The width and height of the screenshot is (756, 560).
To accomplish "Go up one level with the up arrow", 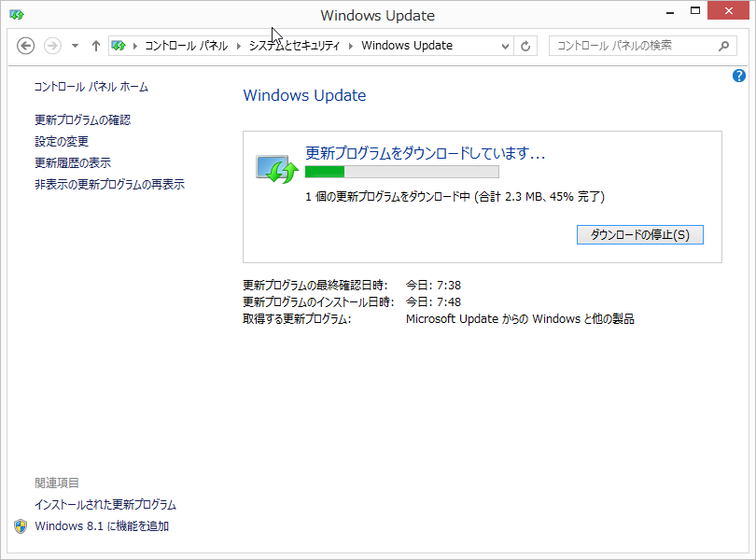I will 96,46.
